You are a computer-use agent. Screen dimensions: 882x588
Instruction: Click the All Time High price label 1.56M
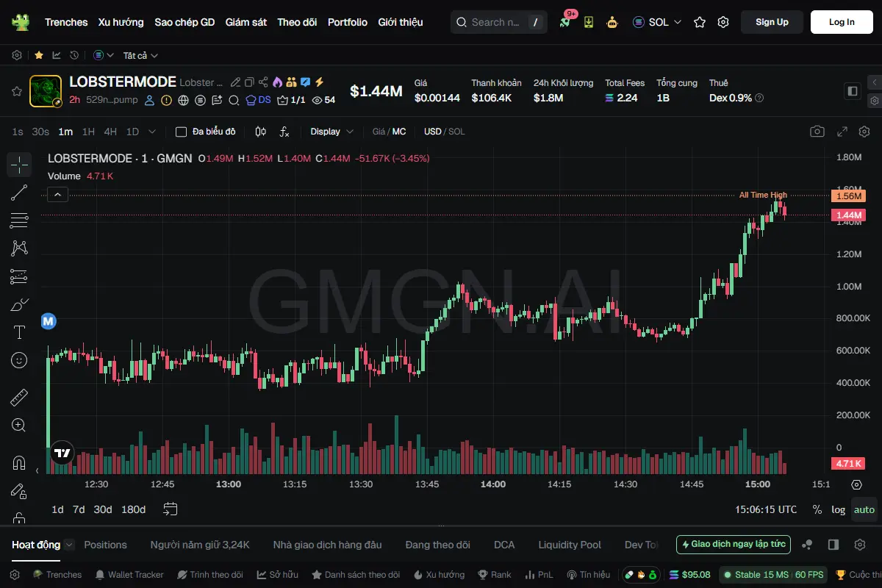(x=848, y=196)
